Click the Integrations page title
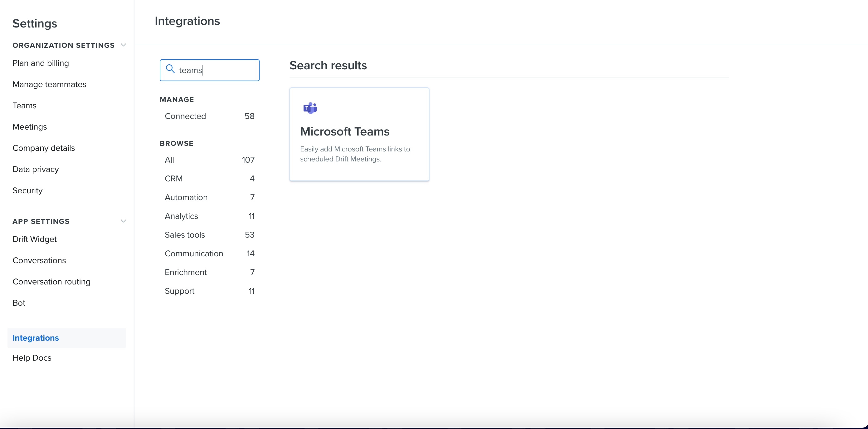The image size is (868, 429). pyautogui.click(x=187, y=21)
